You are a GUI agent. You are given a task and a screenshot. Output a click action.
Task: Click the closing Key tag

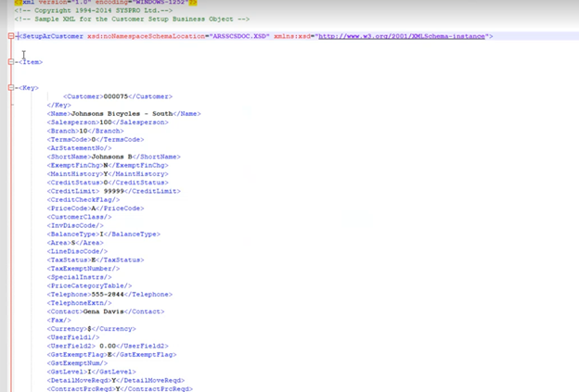(58, 105)
